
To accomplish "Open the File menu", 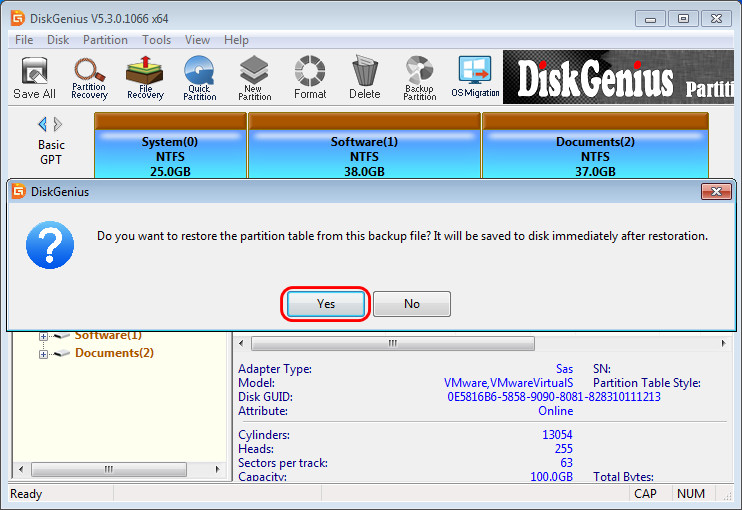I will pos(24,40).
